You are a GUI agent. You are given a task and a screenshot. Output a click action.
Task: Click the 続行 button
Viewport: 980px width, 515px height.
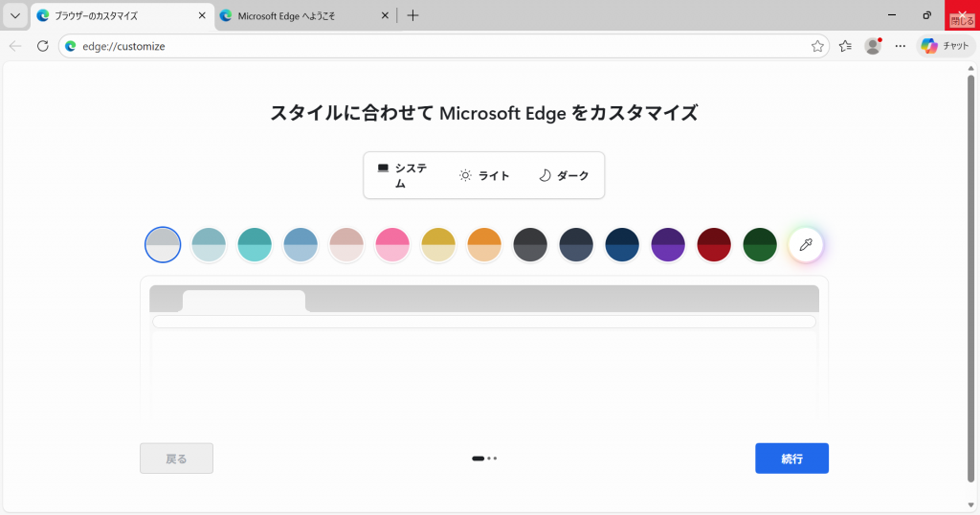tap(791, 459)
